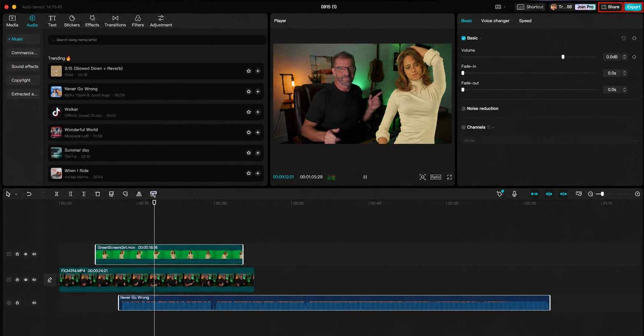This screenshot has width=644, height=336.
Task: Click the edit pencil icon on FX34314 track
Action: pos(50,280)
